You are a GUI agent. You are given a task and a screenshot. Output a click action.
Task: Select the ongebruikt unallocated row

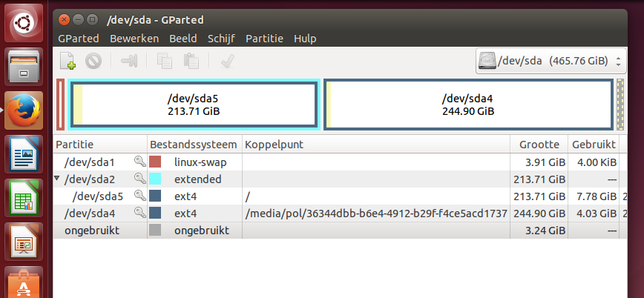(x=297, y=231)
